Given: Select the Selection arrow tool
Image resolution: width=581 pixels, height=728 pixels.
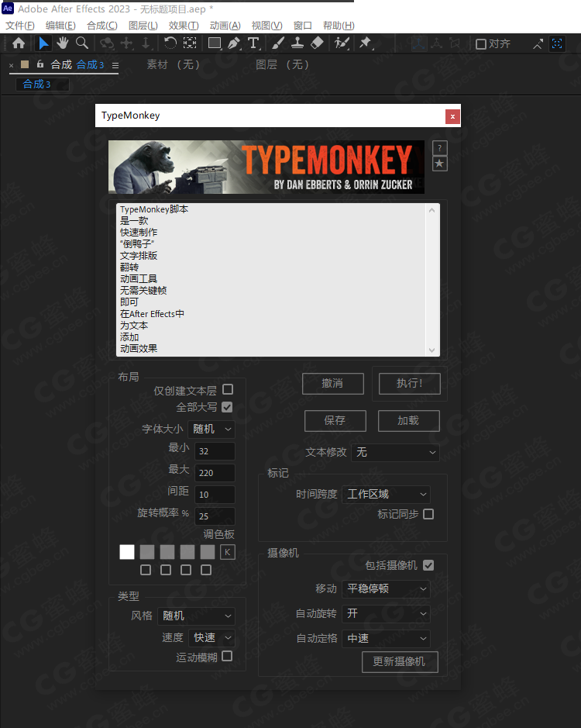Looking at the screenshot, I should [43, 43].
